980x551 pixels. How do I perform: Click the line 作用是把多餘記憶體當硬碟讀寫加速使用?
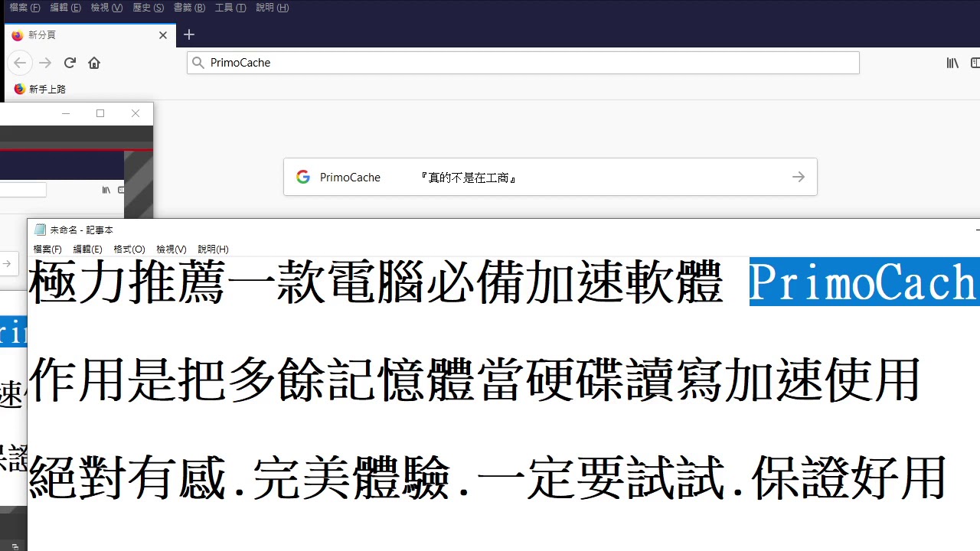click(x=474, y=380)
